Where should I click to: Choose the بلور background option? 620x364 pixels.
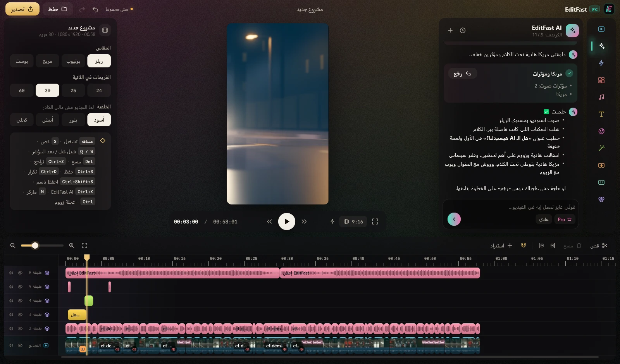click(x=73, y=120)
